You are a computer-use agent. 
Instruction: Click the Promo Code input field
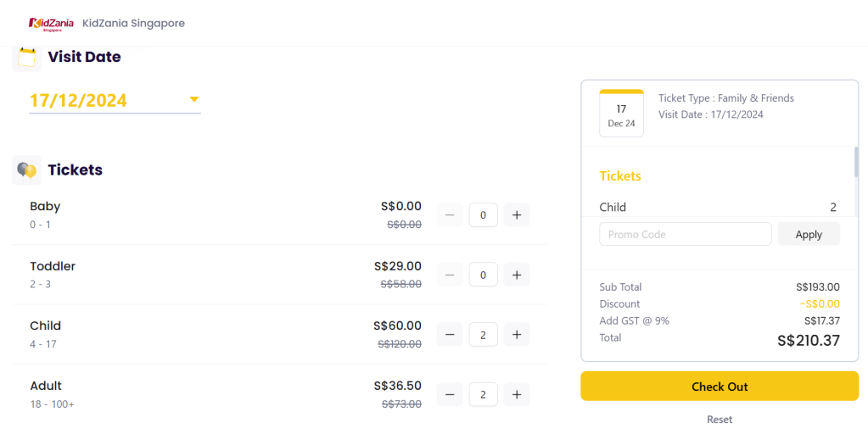[x=685, y=234]
